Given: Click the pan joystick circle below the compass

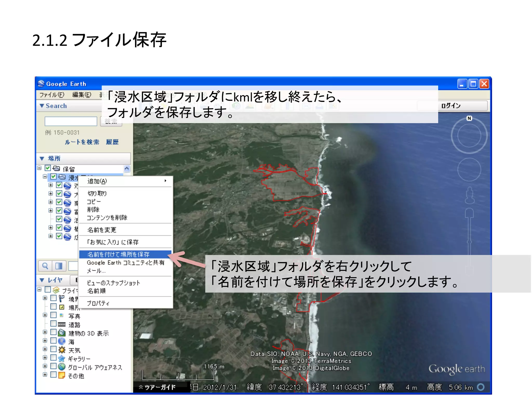Looking at the screenshot, I should [x=469, y=170].
